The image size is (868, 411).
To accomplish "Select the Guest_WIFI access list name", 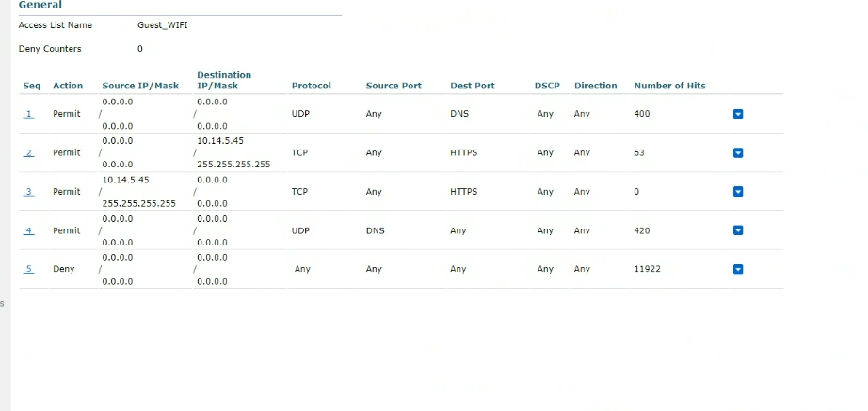I will pyautogui.click(x=163, y=25).
